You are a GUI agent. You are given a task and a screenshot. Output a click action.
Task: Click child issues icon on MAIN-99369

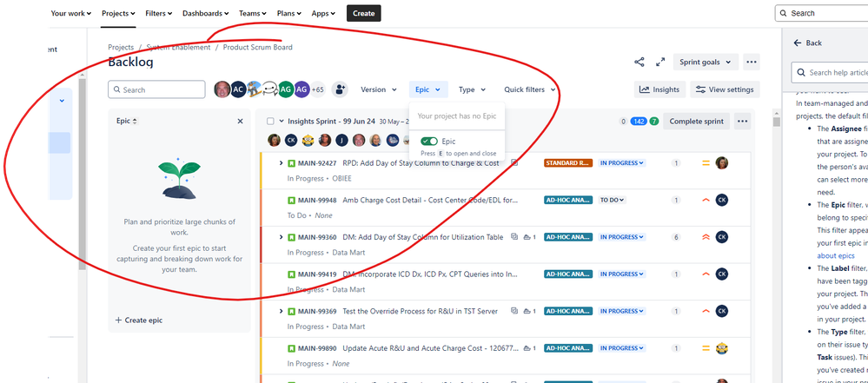(514, 311)
